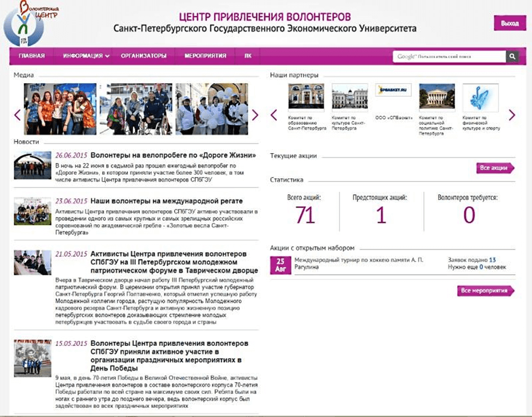Open headline about День Победы events
Image resolution: width=532 pixels, height=417 pixels.
(x=169, y=356)
